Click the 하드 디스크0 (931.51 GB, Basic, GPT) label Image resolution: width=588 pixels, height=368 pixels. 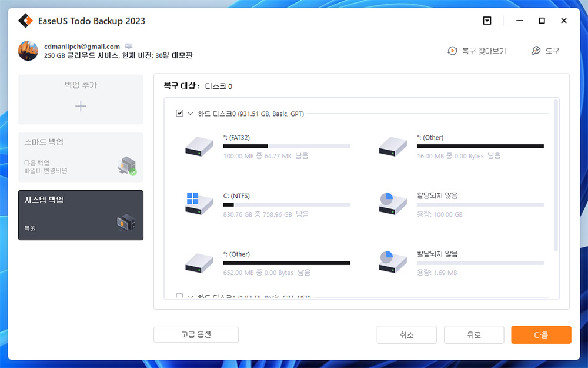251,114
